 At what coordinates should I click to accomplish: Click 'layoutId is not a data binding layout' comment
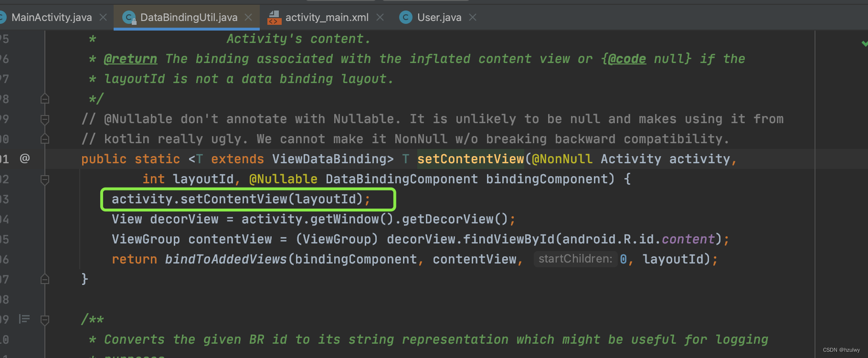click(248, 79)
